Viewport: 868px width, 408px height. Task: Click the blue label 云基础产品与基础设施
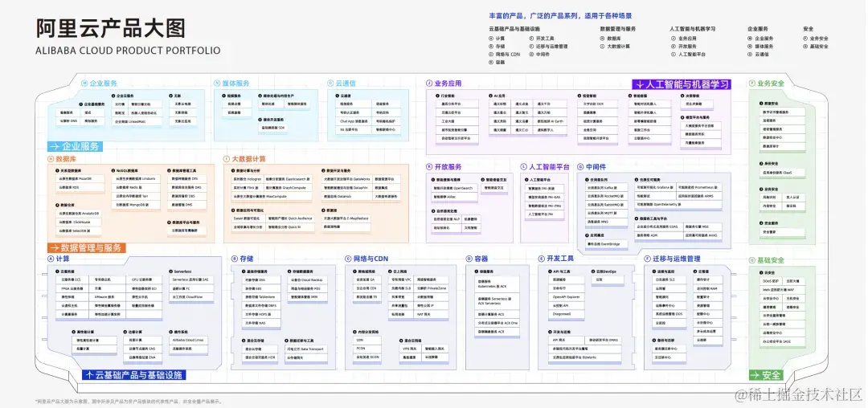(133, 375)
